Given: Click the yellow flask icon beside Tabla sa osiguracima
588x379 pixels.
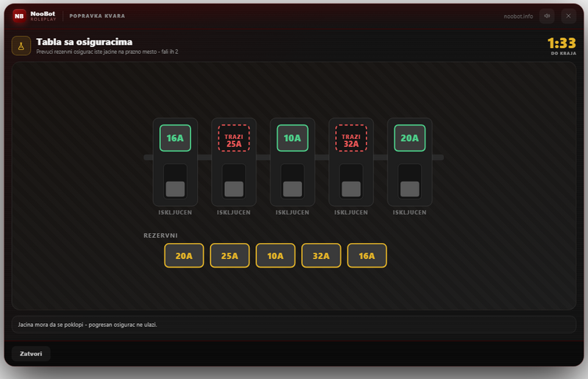Looking at the screenshot, I should coord(21,46).
